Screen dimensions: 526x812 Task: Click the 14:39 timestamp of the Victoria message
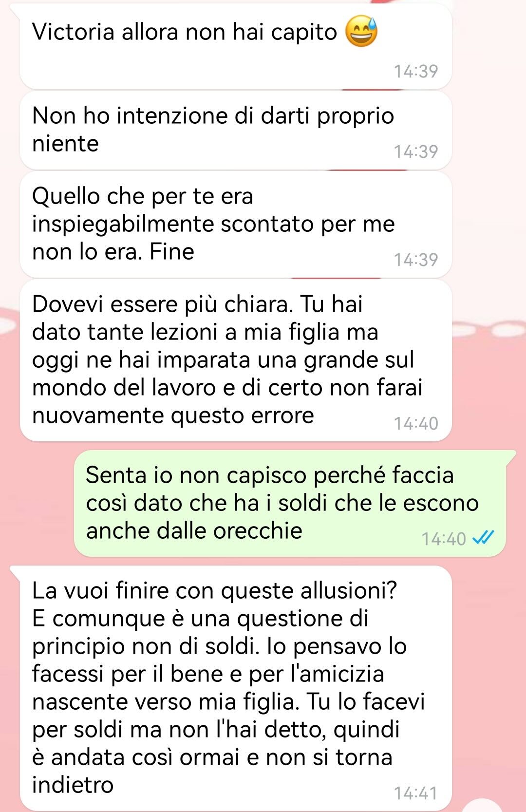tap(416, 71)
